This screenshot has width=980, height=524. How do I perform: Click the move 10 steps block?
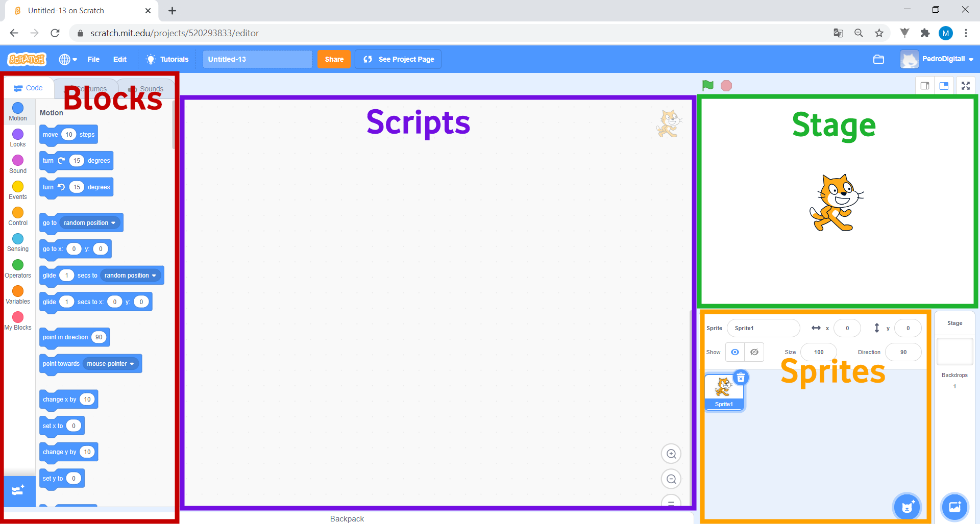click(68, 135)
